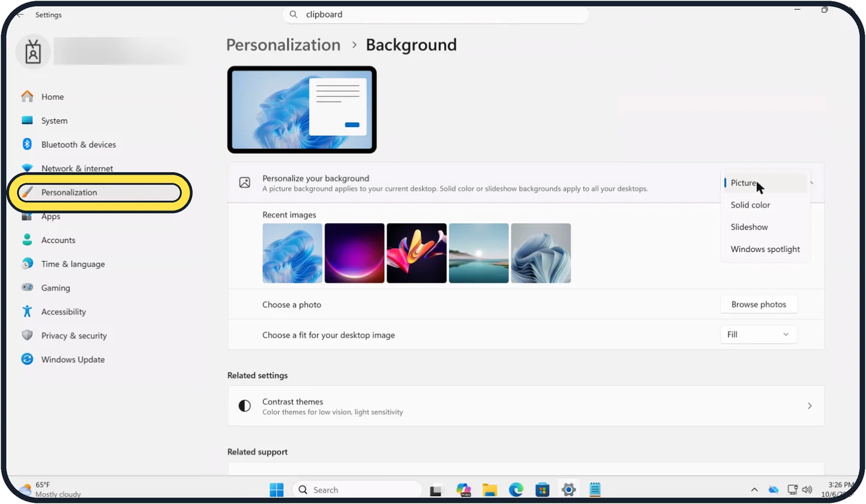Choose Windows spotlight background option
The width and height of the screenshot is (866, 504).
765,250
